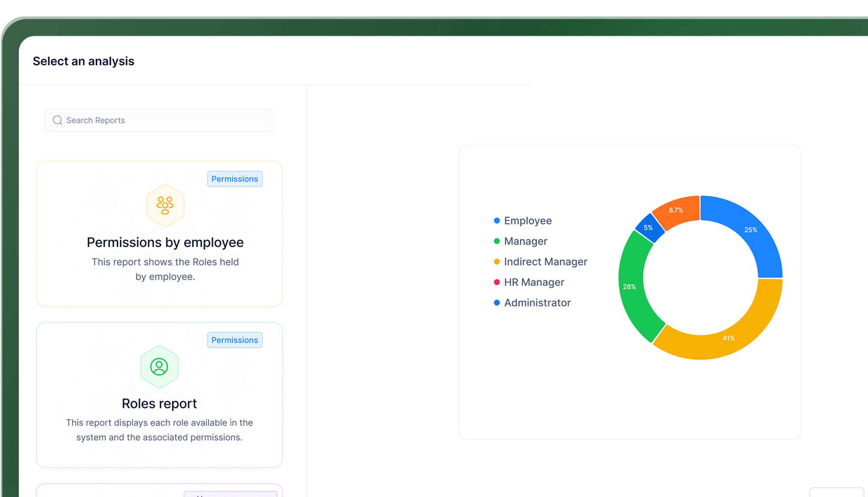The width and height of the screenshot is (868, 497).
Task: Focus the Search Reports input field
Action: pyautogui.click(x=164, y=120)
